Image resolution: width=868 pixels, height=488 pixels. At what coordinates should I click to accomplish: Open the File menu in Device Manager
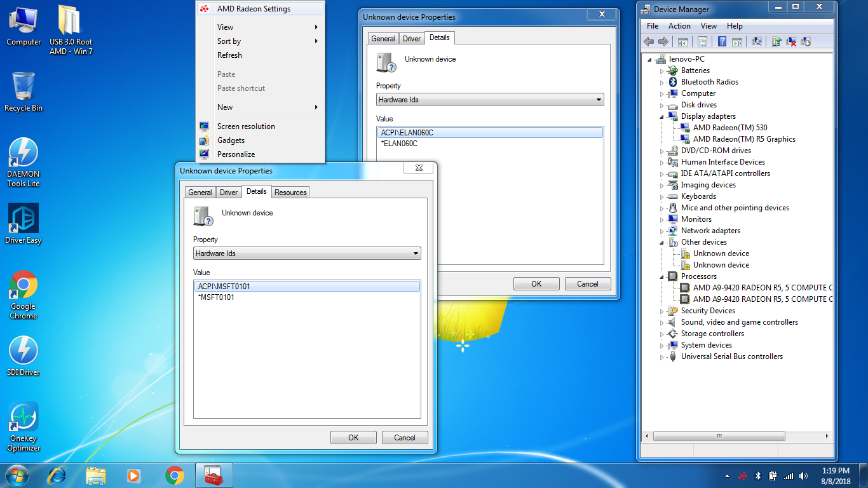[653, 26]
